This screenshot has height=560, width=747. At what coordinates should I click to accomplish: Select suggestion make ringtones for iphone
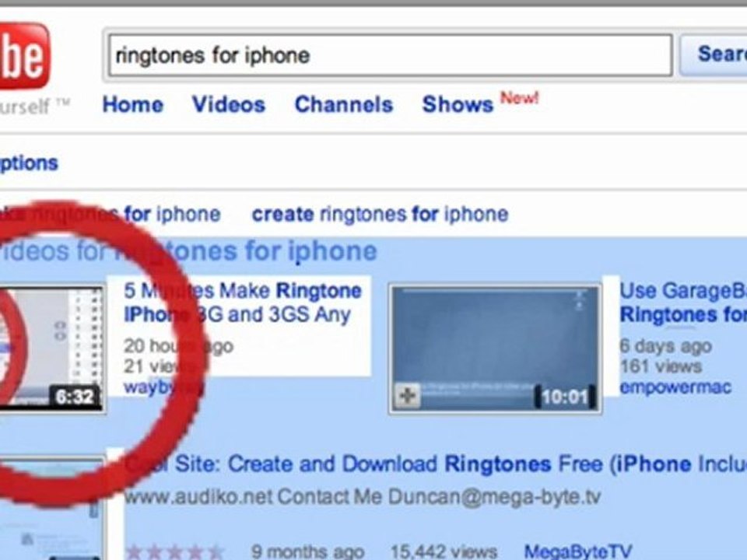click(110, 215)
